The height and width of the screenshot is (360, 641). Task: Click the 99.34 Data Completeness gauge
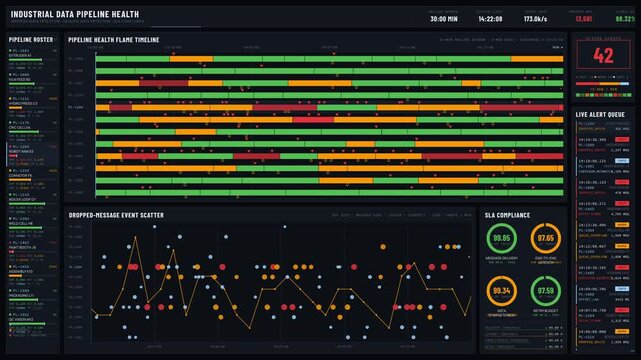click(502, 291)
